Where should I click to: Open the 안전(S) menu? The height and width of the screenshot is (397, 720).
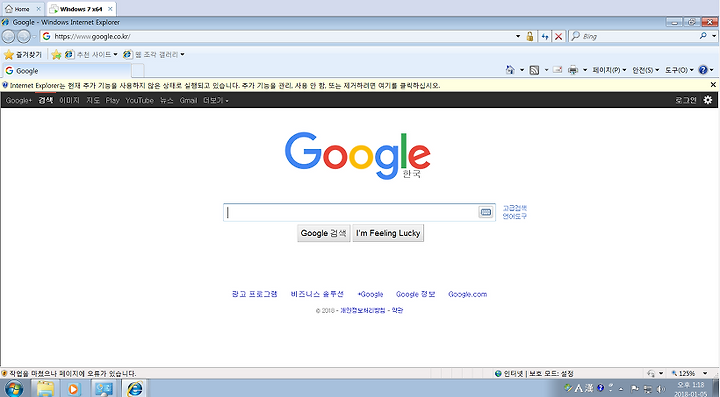click(x=646, y=70)
